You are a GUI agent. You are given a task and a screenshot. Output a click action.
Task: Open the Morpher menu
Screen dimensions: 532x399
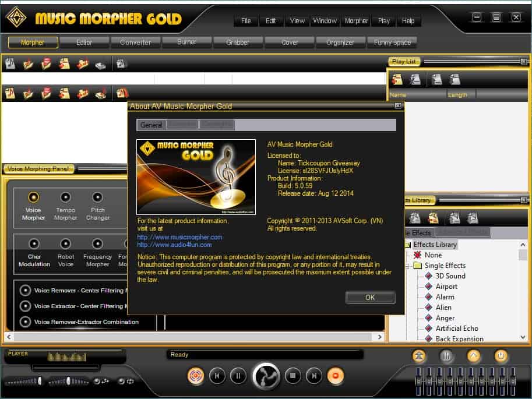point(356,21)
